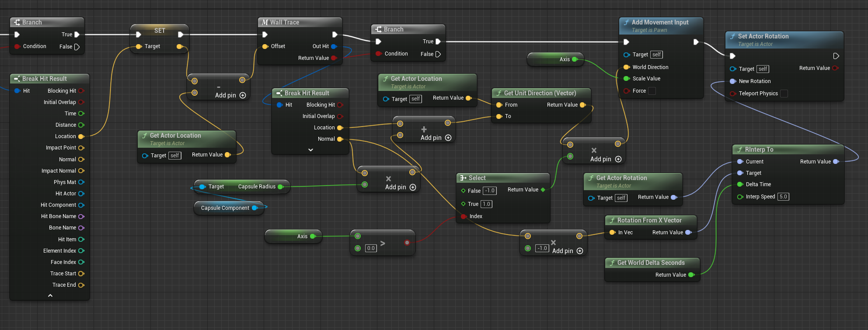Viewport: 868px width, 330px height.
Task: Expand the Break Hit Result node with down chevron
Action: 310,150
